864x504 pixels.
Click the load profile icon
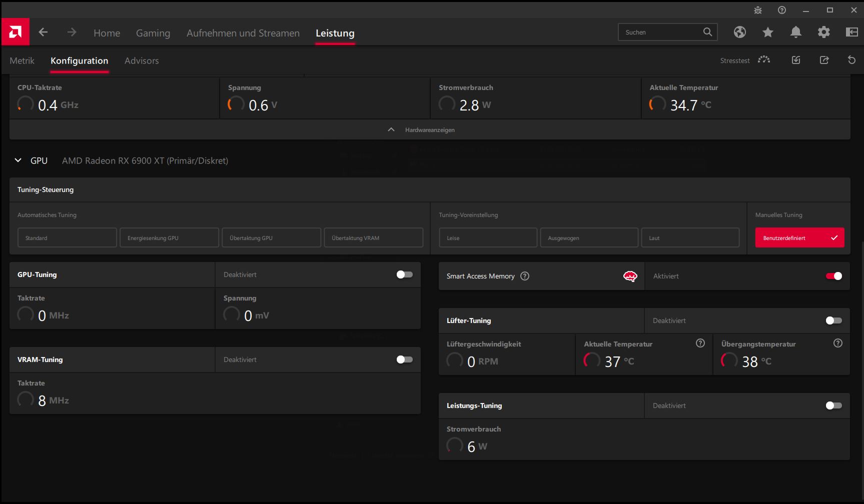point(796,60)
